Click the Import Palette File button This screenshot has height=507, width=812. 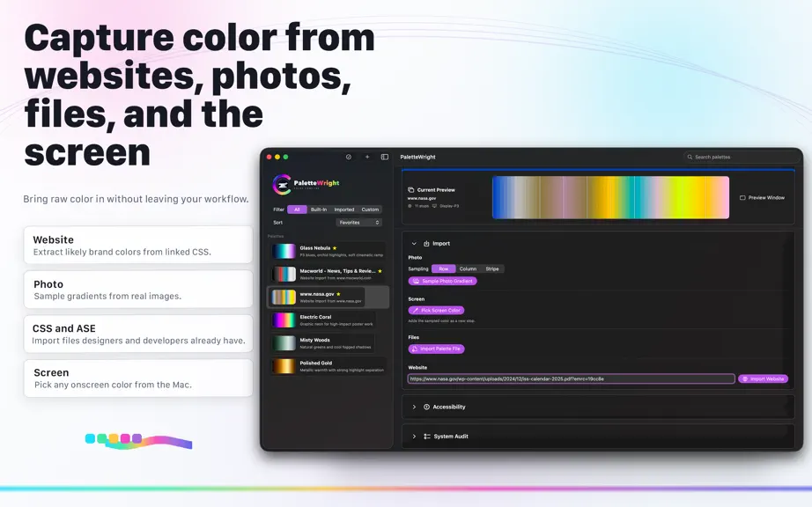click(x=437, y=349)
